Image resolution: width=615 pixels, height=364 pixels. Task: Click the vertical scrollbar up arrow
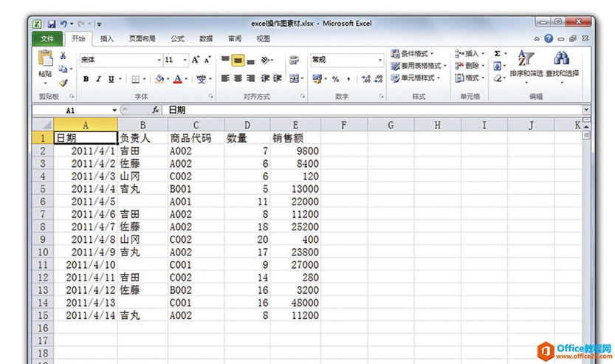(586, 127)
